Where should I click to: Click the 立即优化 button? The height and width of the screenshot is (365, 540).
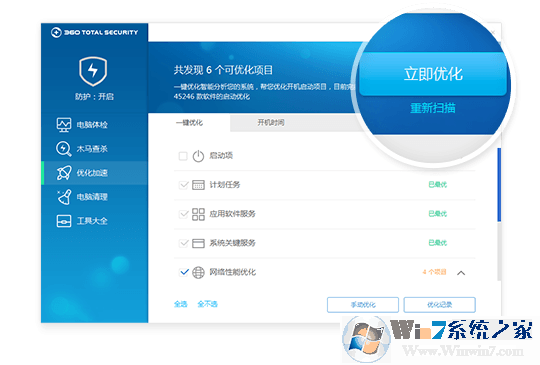433,74
